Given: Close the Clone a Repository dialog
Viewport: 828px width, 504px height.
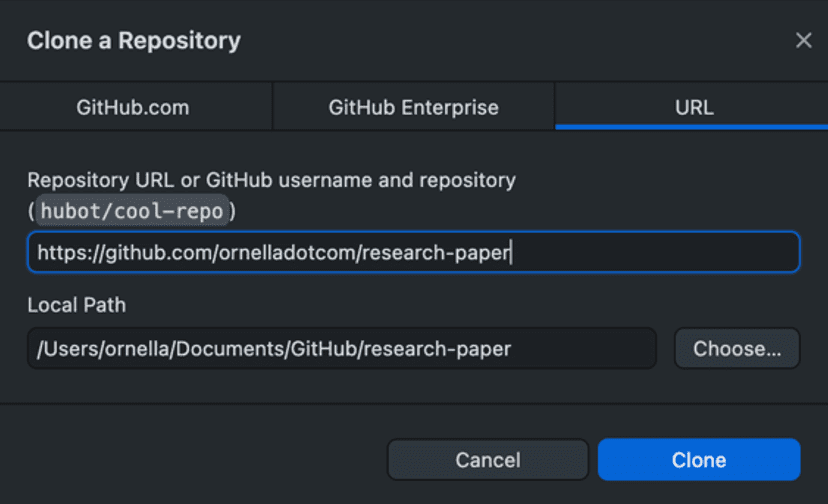Looking at the screenshot, I should tap(803, 40).
